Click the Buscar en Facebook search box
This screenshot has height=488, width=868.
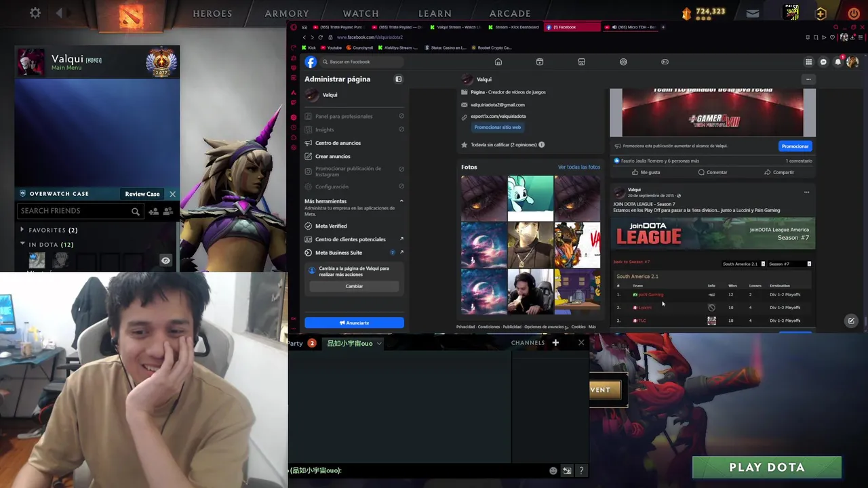pos(363,62)
